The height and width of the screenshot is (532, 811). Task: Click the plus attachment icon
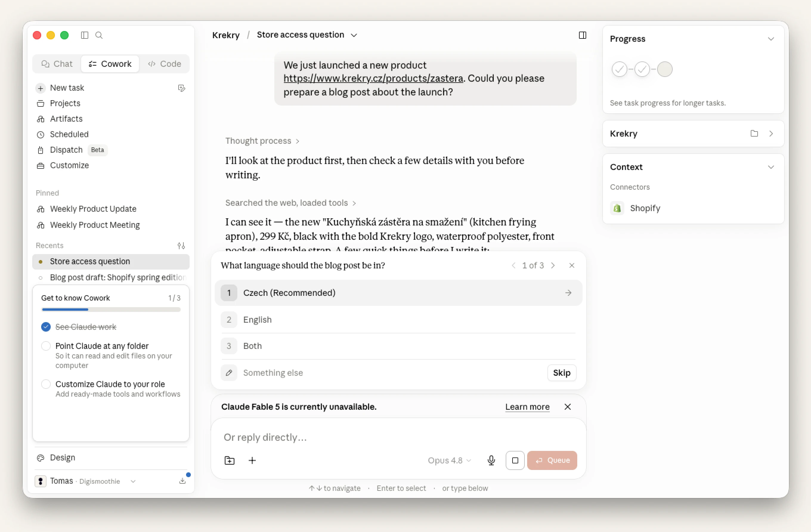tap(252, 460)
